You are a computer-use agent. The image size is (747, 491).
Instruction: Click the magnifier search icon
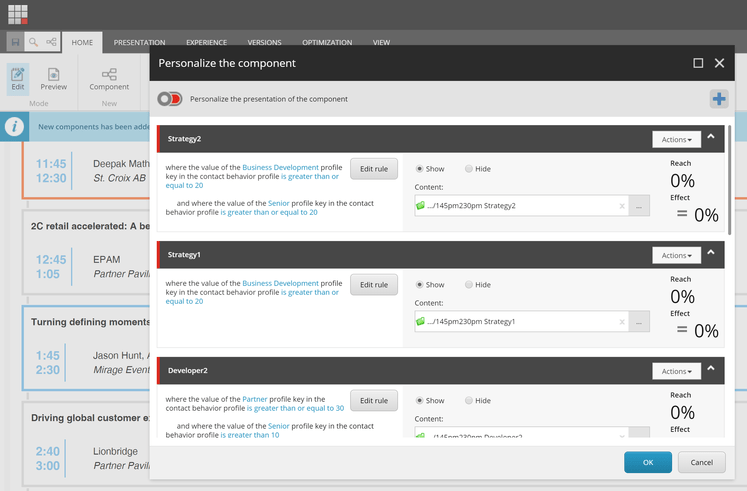(x=33, y=42)
